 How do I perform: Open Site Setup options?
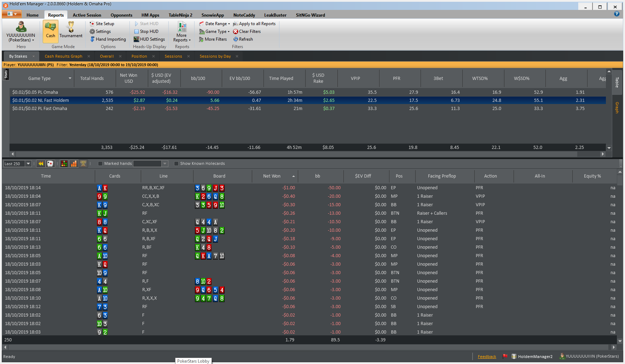tap(102, 24)
